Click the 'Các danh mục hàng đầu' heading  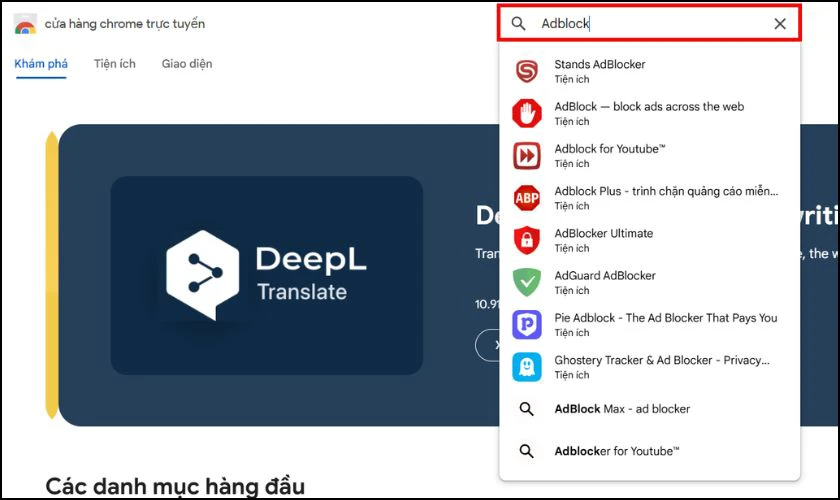[x=175, y=486]
